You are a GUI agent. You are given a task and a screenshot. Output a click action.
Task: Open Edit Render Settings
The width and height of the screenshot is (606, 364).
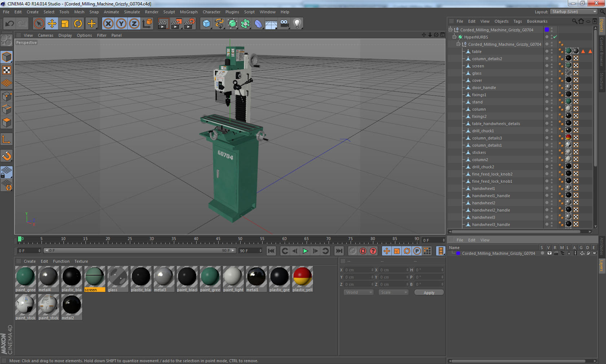click(190, 24)
